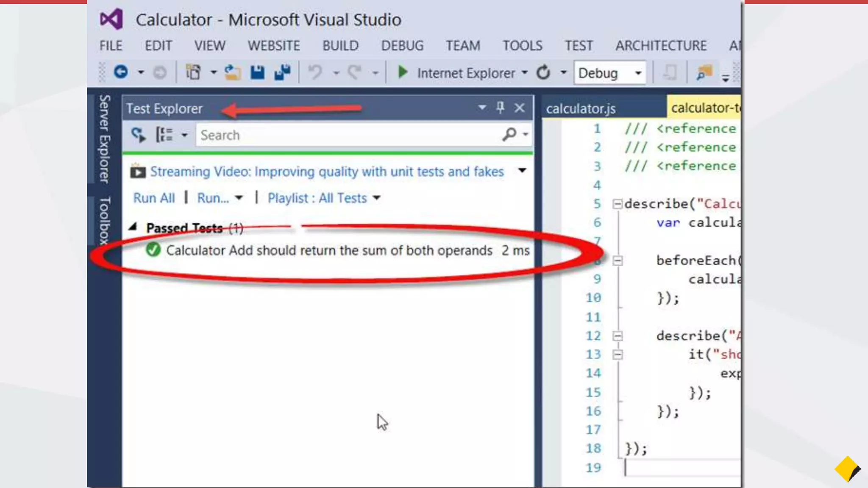Screen dimensions: 868x488
Task: Collapse the Passed Tests group
Action: [x=133, y=227]
